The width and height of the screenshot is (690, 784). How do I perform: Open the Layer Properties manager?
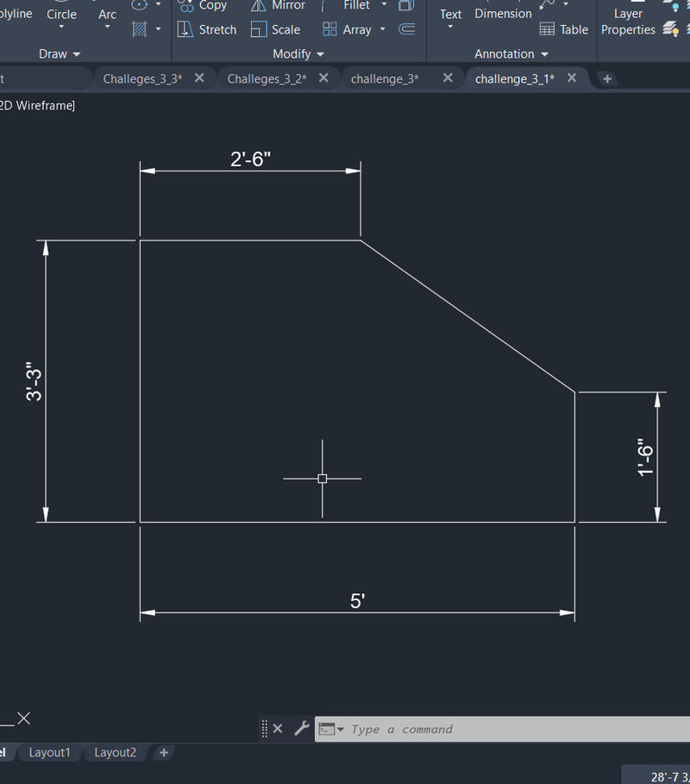click(x=628, y=22)
